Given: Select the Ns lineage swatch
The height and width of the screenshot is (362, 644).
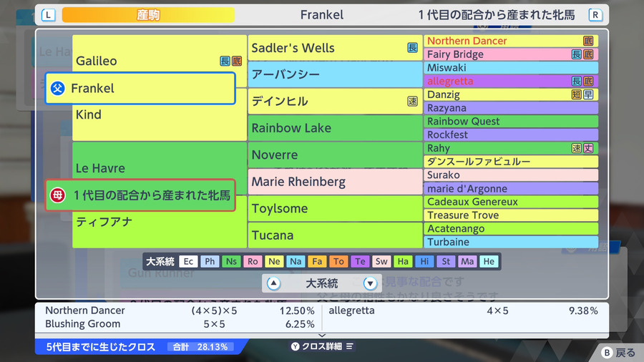Looking at the screenshot, I should click(x=231, y=261).
